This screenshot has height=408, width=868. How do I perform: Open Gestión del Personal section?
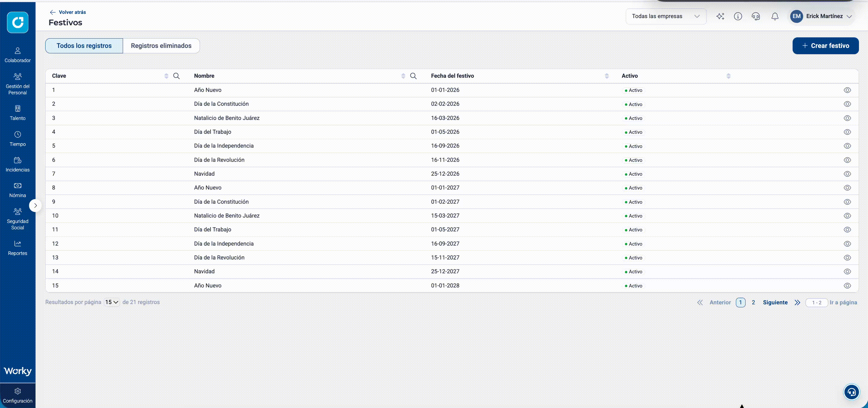tap(17, 84)
